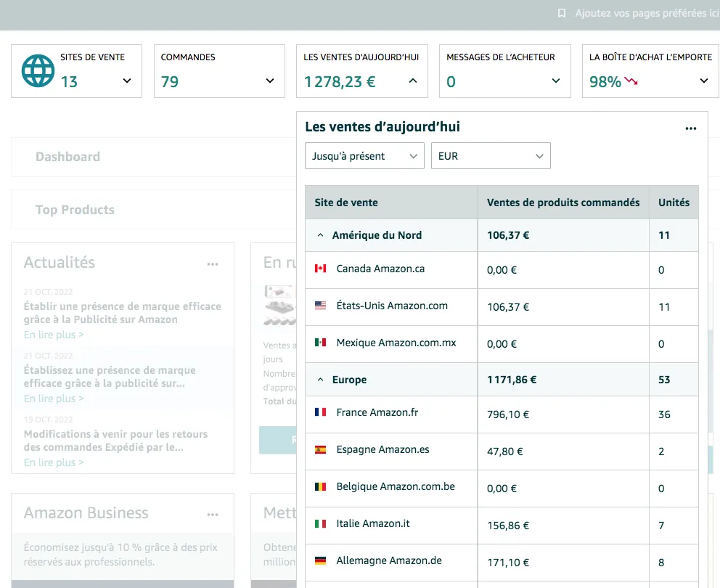The height and width of the screenshot is (588, 720).
Task: Expand the Sites de vente card chevron
Action: point(127,81)
